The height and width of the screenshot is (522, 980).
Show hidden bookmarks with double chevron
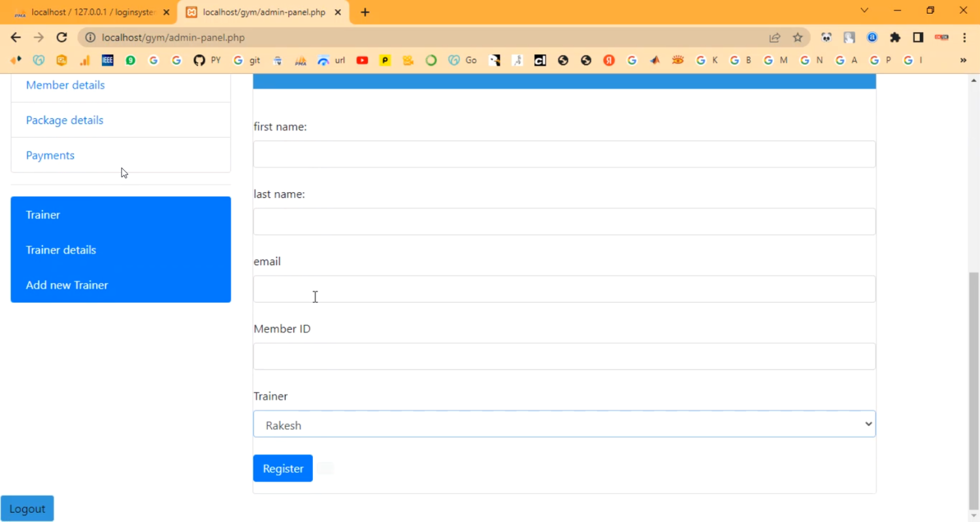pyautogui.click(x=963, y=60)
